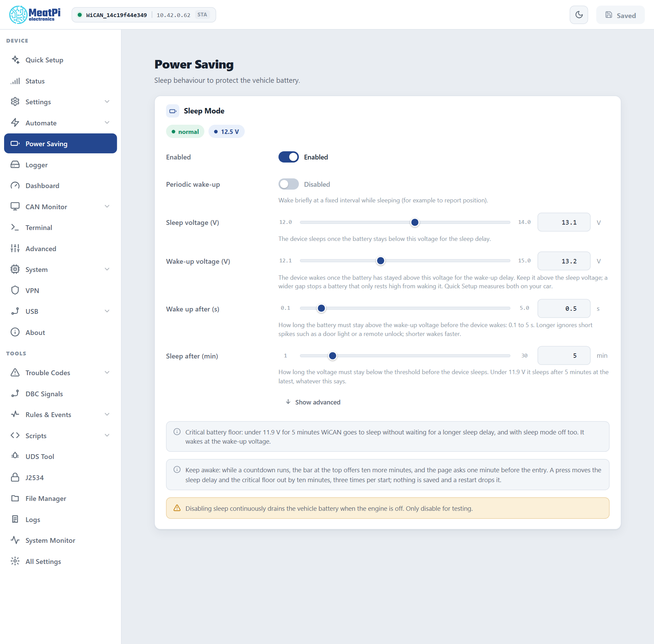The height and width of the screenshot is (644, 654).
Task: Expand the System submenu chevron
Action: pyautogui.click(x=107, y=269)
